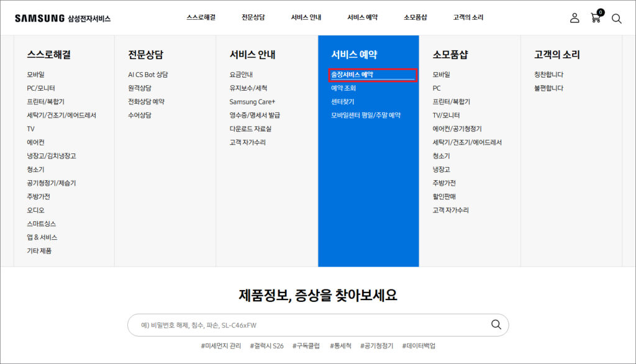Click the Samsung 삼성전자서비스 logo
Viewport: 636px width, 364px height.
pos(63,19)
